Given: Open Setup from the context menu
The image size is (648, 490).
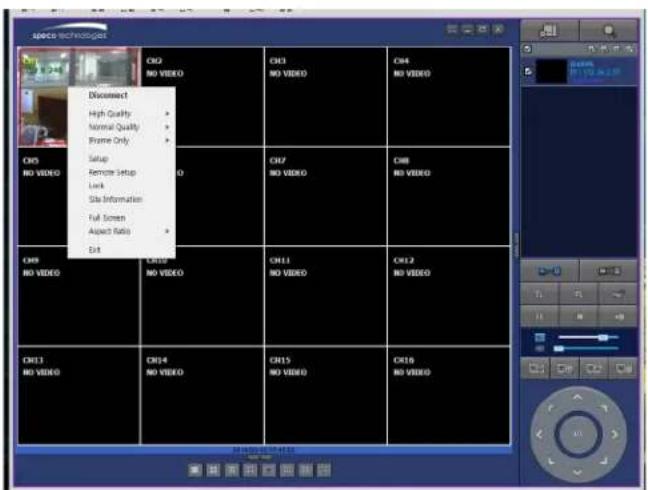Looking at the screenshot, I should tap(98, 159).
